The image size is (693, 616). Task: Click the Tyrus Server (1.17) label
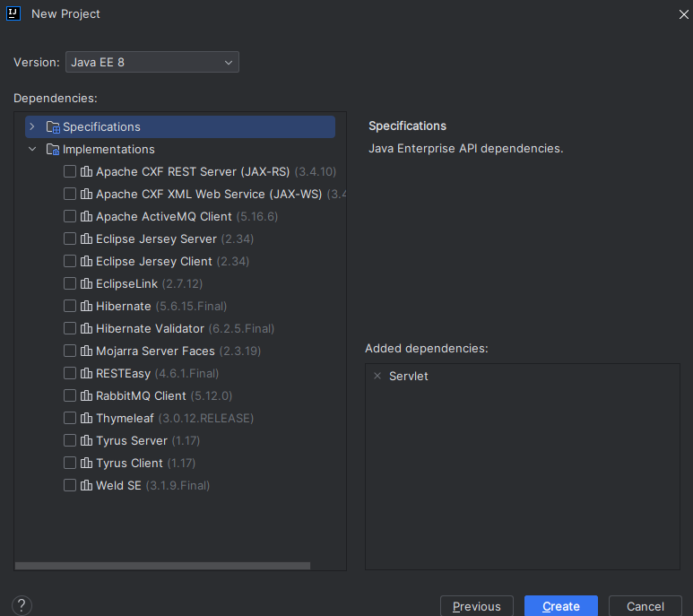tap(148, 440)
